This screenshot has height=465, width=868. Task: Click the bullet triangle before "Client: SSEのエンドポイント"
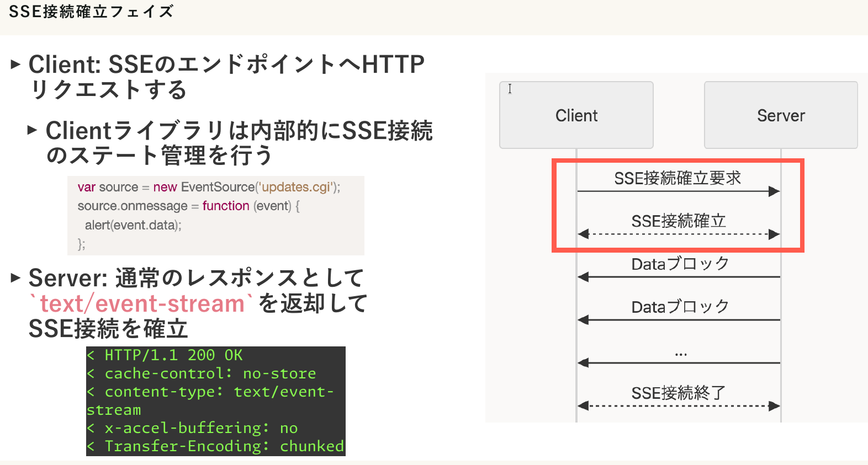coord(15,65)
